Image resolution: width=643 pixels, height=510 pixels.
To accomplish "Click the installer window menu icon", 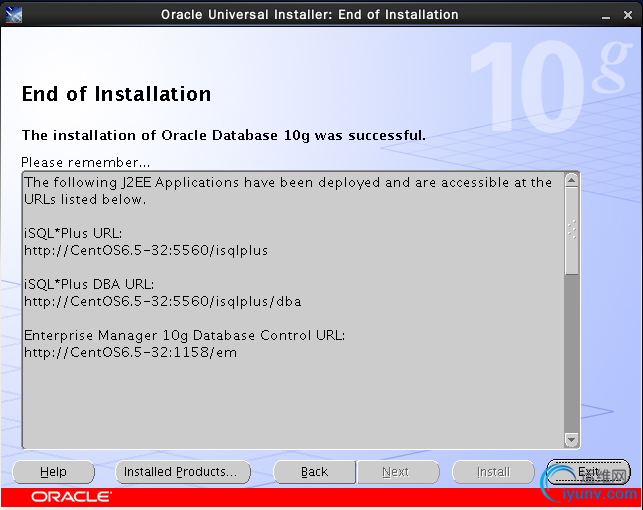I will click(x=14, y=15).
